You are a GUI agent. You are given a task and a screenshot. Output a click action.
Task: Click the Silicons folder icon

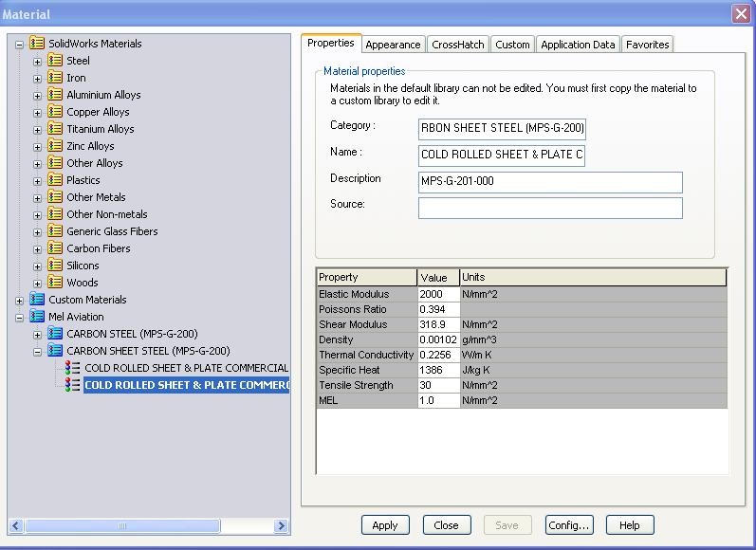(x=55, y=266)
